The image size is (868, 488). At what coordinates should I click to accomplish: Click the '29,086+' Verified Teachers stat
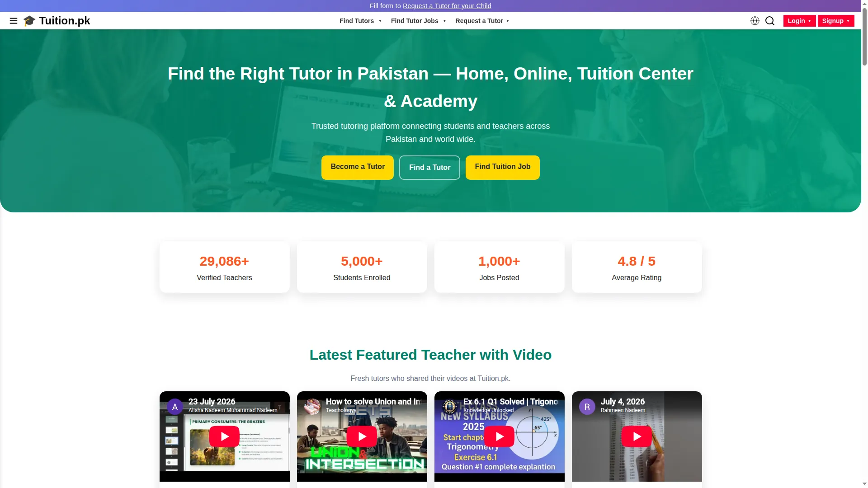pyautogui.click(x=224, y=267)
